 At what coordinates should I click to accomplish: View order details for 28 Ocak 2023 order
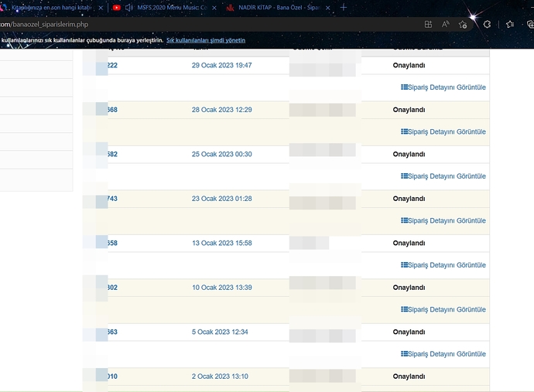point(443,131)
